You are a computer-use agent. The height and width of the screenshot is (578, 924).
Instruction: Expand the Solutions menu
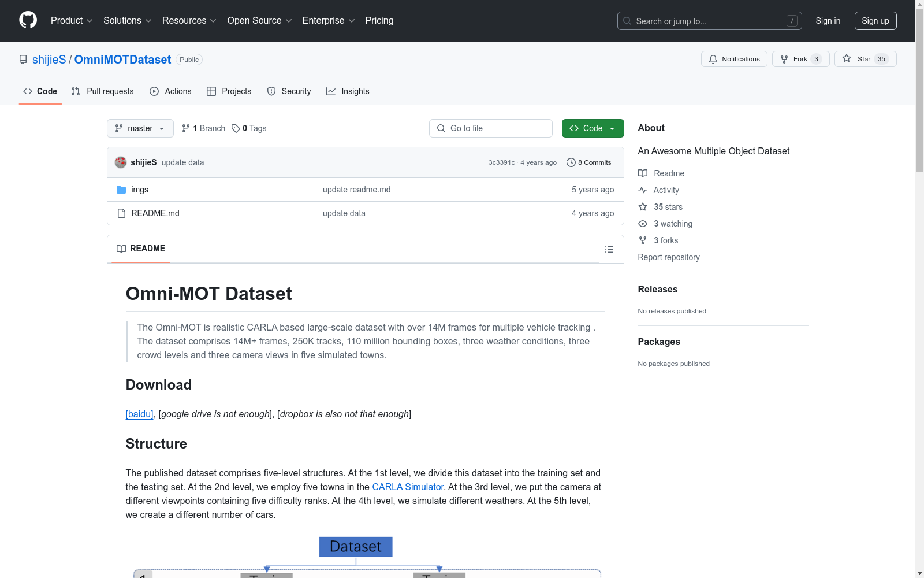point(128,21)
